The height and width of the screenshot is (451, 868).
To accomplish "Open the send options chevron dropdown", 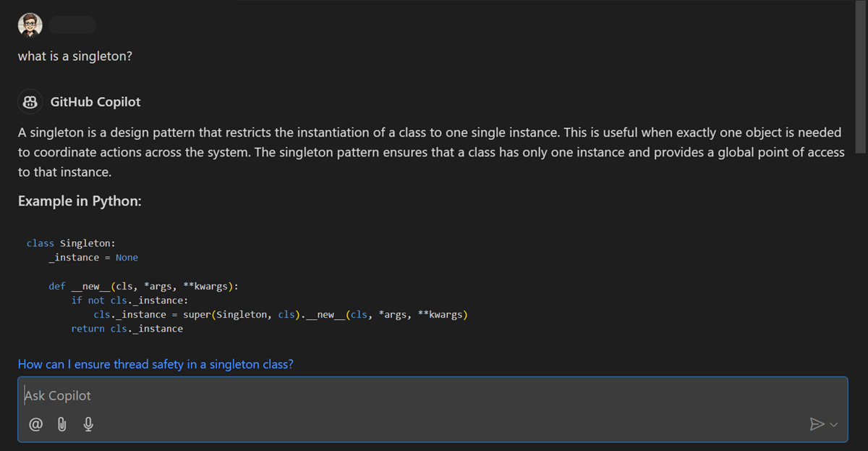I will pyautogui.click(x=834, y=425).
